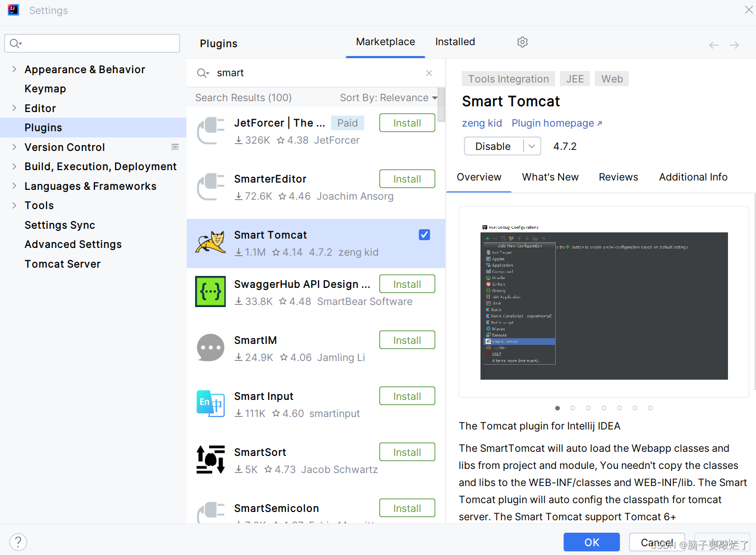Click Version Control project-level settings icon

pos(175,147)
